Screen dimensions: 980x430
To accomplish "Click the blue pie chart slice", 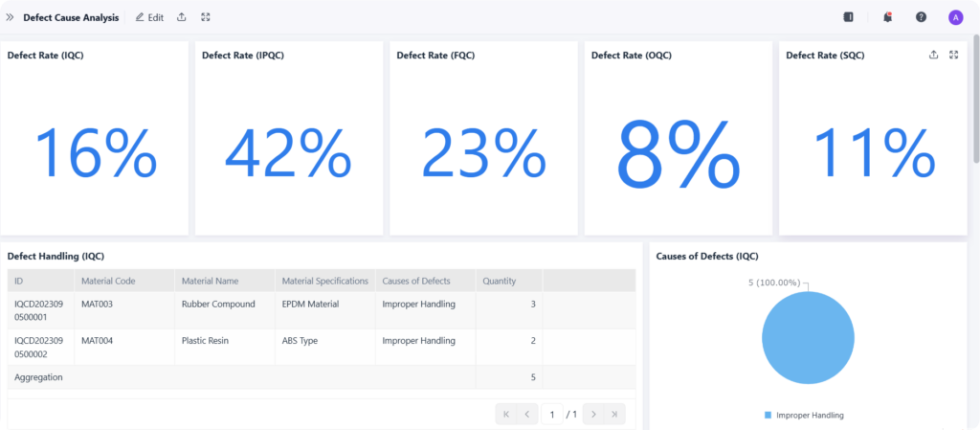I will 808,337.
